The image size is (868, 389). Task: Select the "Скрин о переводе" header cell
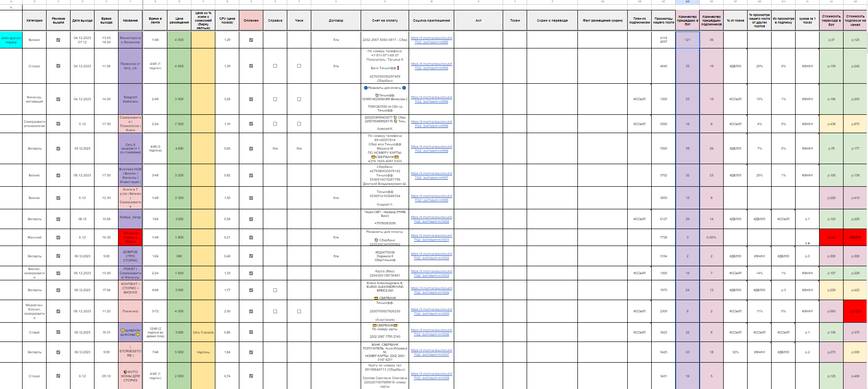(552, 21)
